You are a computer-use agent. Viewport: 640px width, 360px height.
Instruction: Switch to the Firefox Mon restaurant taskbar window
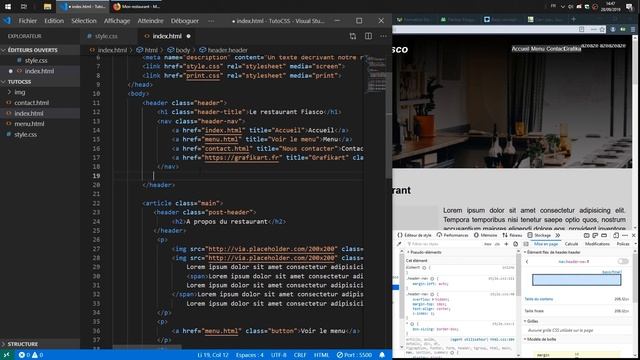point(137,7)
